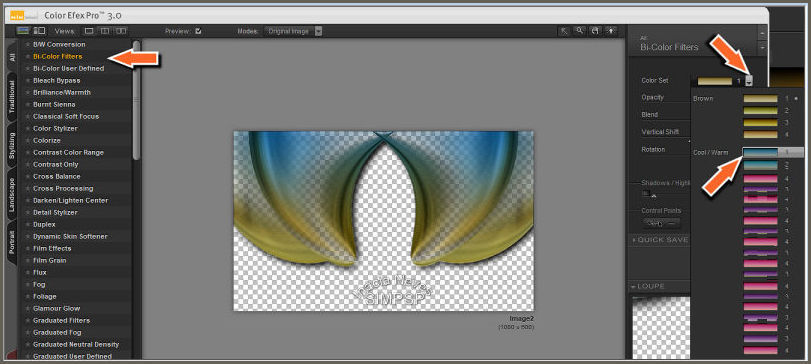Select the pan hand tool
The width and height of the screenshot is (811, 364).
point(596,31)
